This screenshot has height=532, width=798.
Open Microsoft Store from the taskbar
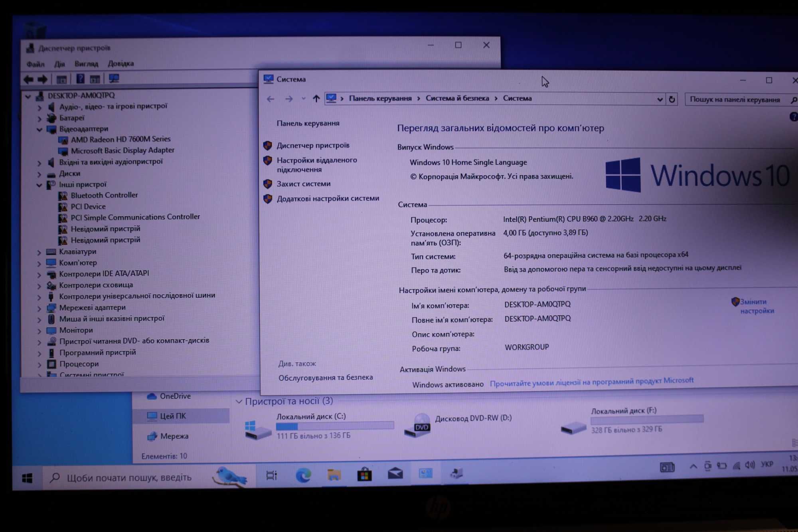[x=364, y=475]
